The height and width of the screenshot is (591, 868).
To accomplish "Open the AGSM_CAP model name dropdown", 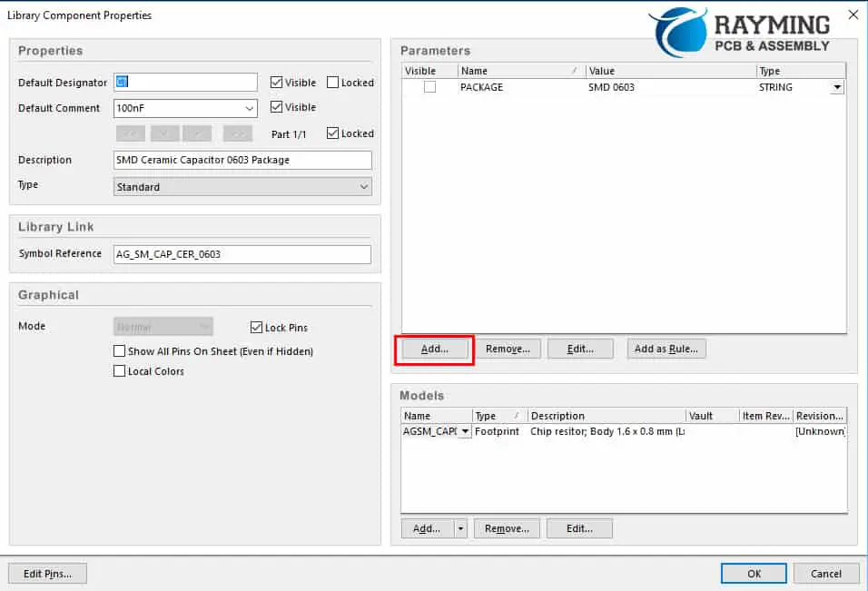I will click(x=465, y=432).
